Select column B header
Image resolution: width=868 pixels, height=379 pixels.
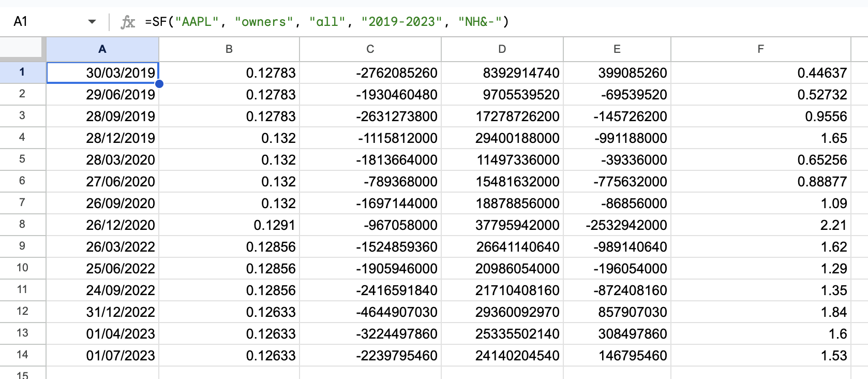point(229,49)
